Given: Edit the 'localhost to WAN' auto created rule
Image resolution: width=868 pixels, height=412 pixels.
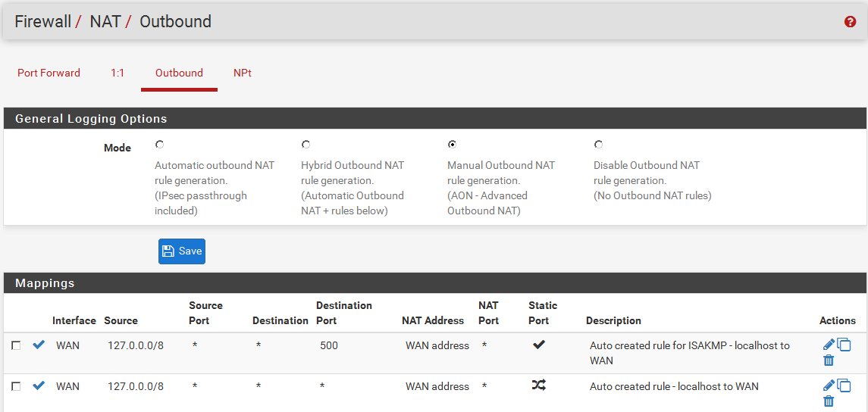Looking at the screenshot, I should coord(829,385).
